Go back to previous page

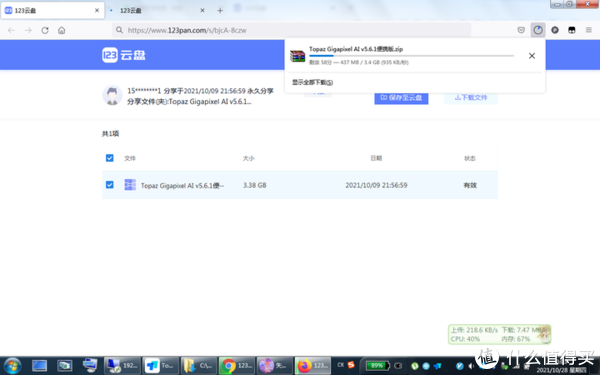coord(11,30)
